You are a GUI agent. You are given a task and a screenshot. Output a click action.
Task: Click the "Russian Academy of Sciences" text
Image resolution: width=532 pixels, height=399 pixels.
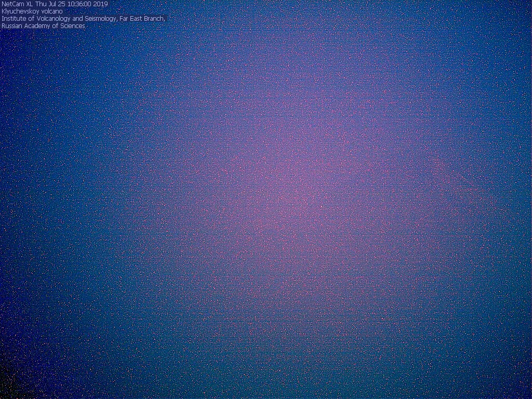(43, 26)
